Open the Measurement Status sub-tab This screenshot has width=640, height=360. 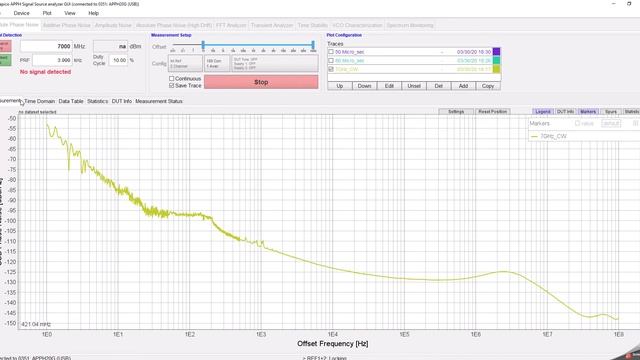coord(159,101)
